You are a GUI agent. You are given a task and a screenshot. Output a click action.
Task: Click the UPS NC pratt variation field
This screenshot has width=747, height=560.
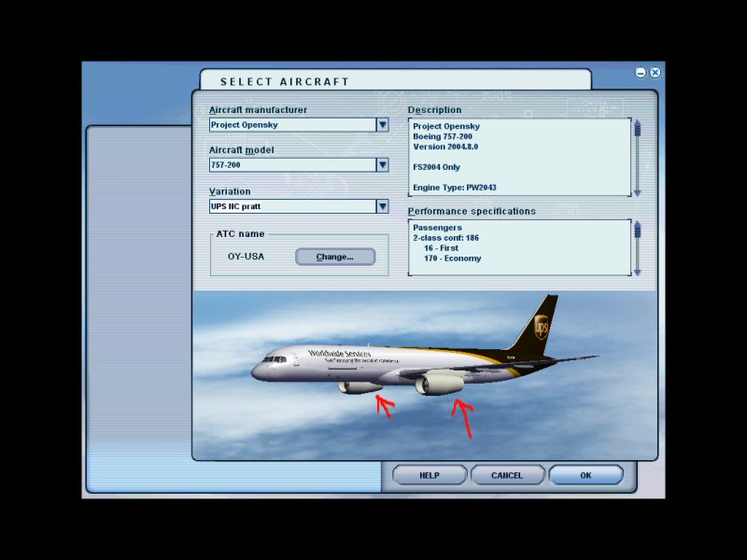[x=292, y=206]
